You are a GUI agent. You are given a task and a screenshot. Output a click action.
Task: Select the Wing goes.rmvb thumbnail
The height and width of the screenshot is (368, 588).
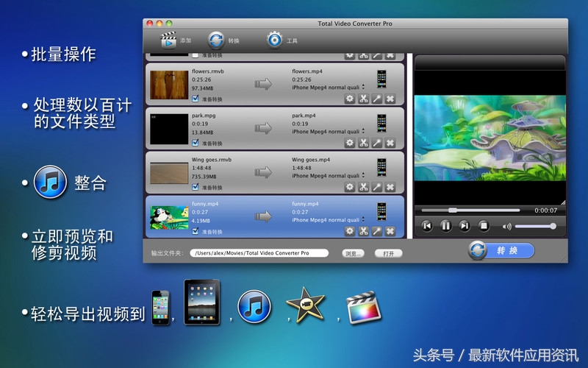(169, 173)
